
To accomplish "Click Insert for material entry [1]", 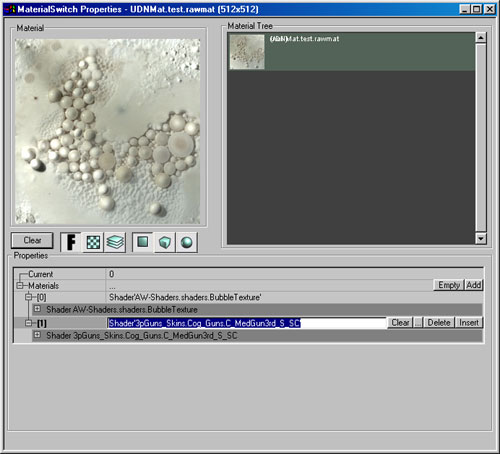I will coord(469,323).
